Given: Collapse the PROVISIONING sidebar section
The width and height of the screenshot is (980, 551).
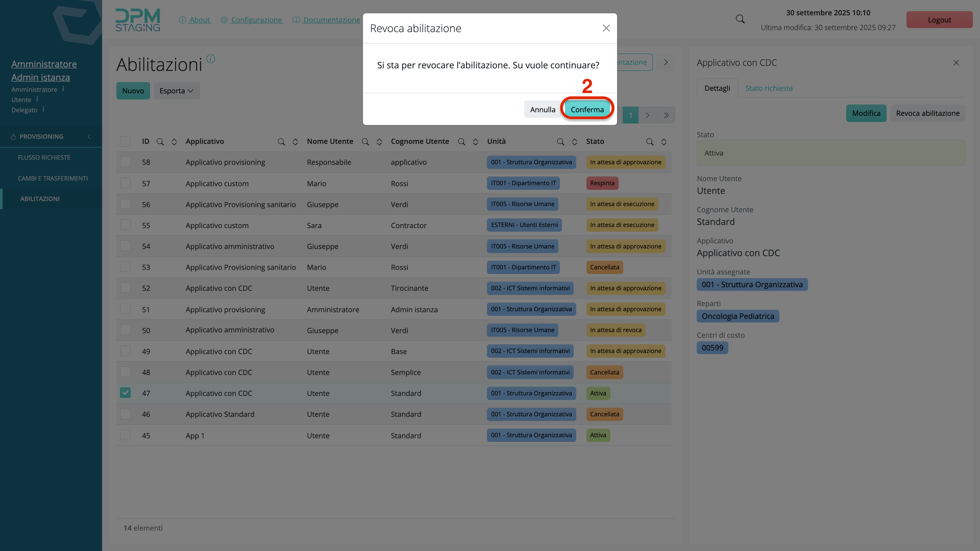Looking at the screenshot, I should tap(89, 136).
